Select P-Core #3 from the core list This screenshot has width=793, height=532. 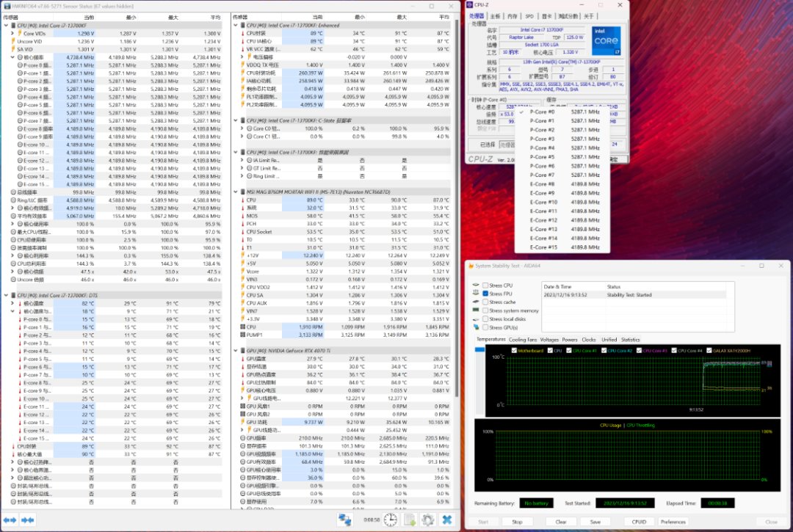[542, 139]
